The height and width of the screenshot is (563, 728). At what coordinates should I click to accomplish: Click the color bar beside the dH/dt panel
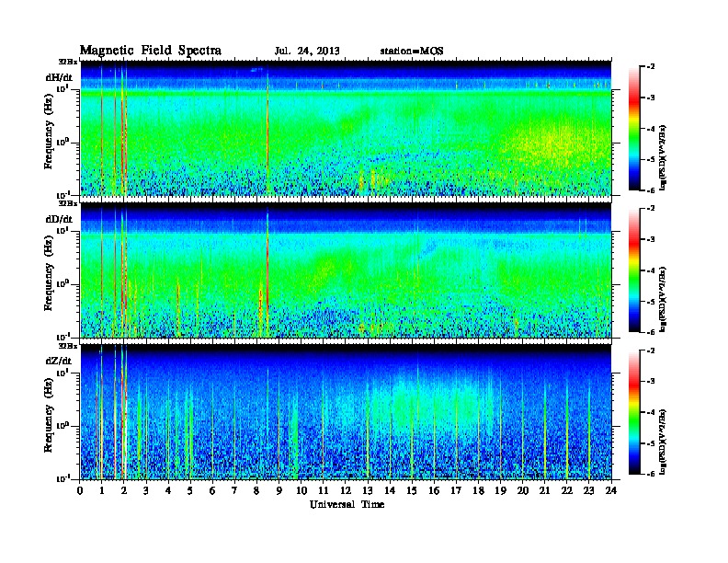pyautogui.click(x=634, y=128)
